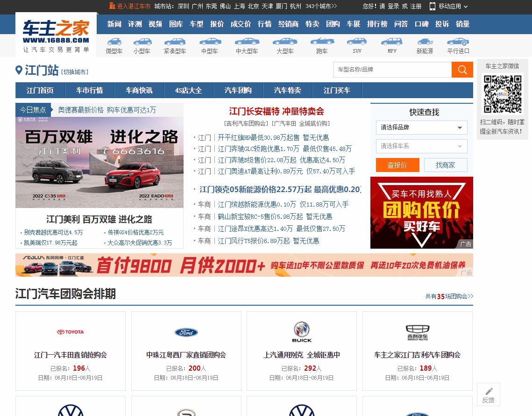This screenshot has height=416, width=532.
Task: Go to 新闻 in top navigation
Action: click(114, 24)
